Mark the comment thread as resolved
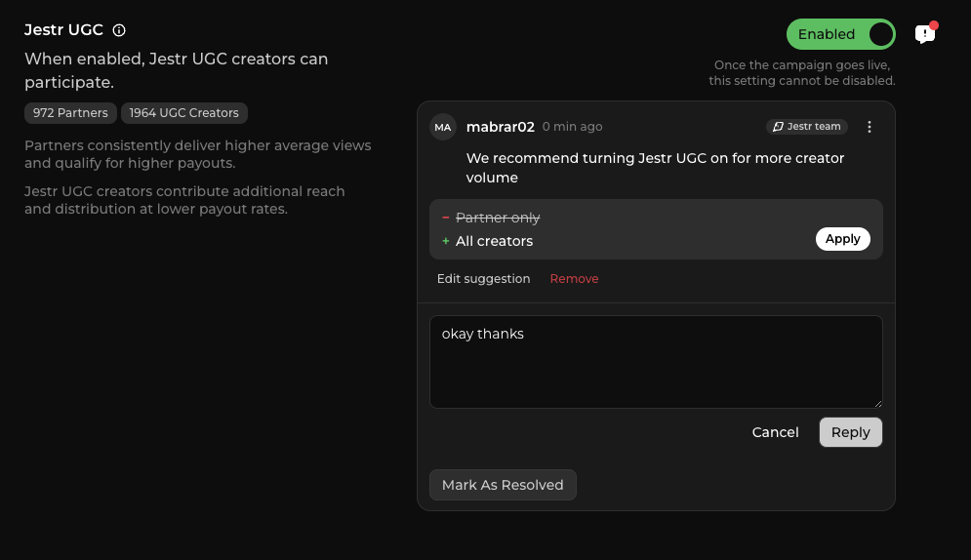The height and width of the screenshot is (560, 971). pos(503,485)
